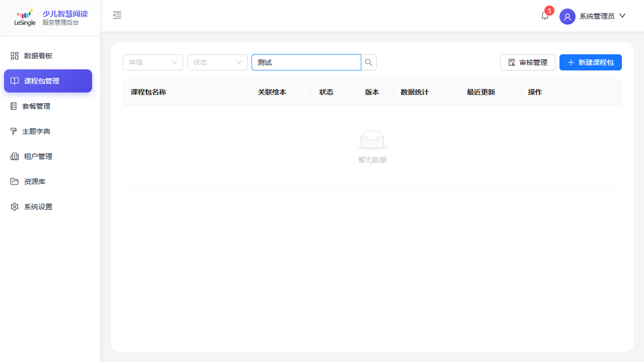Click the 审核管理 button
Image resolution: width=644 pixels, height=362 pixels.
click(x=527, y=62)
